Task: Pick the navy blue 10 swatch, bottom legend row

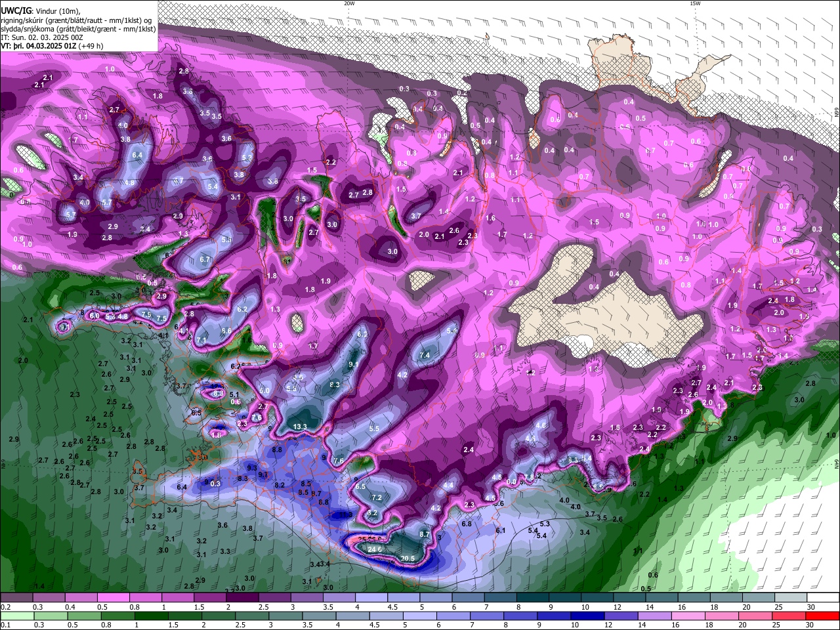Action: click(x=588, y=616)
